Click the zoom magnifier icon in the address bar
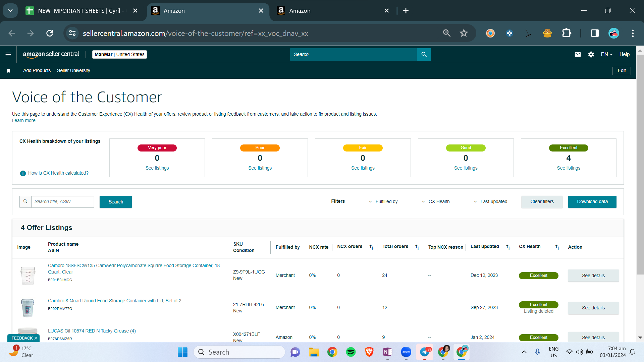The image size is (644, 362). coord(447,33)
